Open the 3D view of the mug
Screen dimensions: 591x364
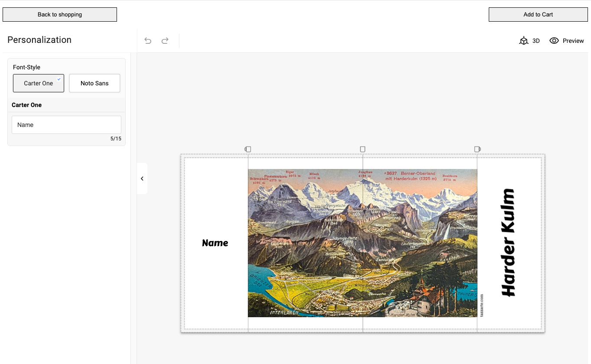[x=529, y=41]
